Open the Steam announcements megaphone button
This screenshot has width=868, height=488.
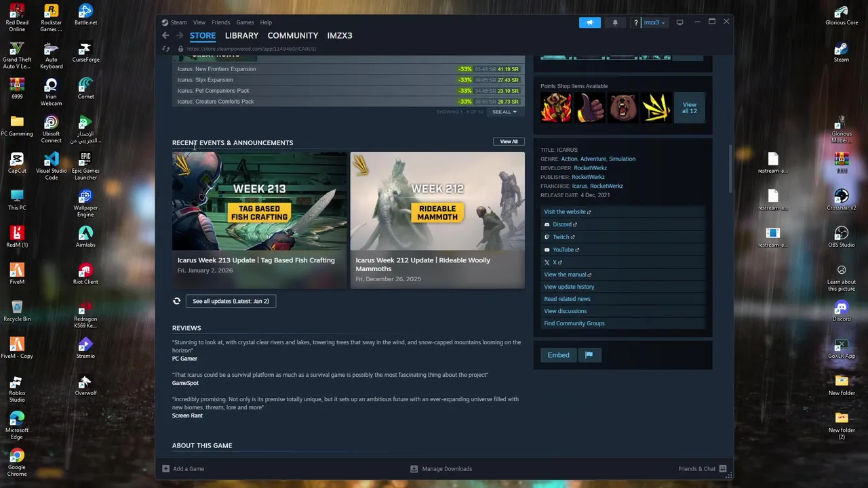(x=590, y=22)
